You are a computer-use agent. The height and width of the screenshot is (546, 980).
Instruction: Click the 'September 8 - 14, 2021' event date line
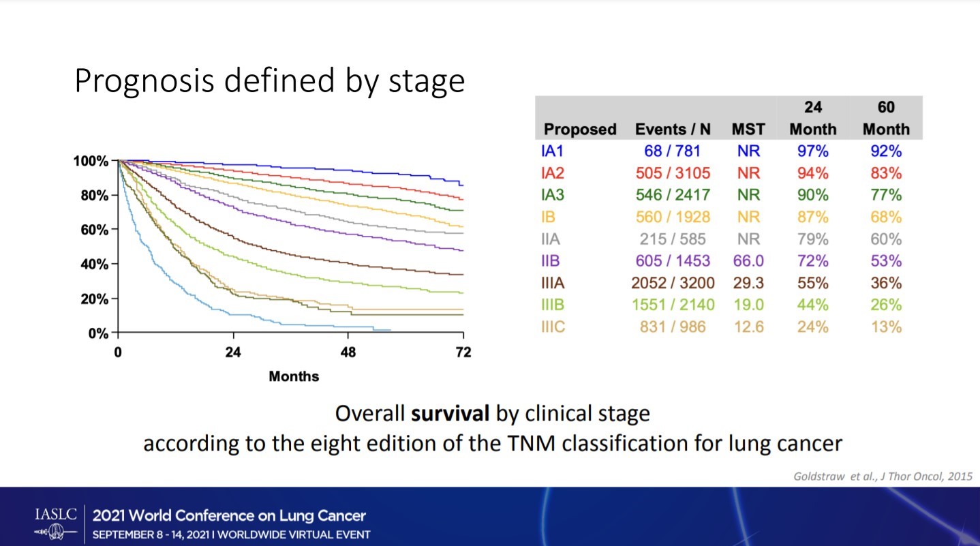click(231, 534)
